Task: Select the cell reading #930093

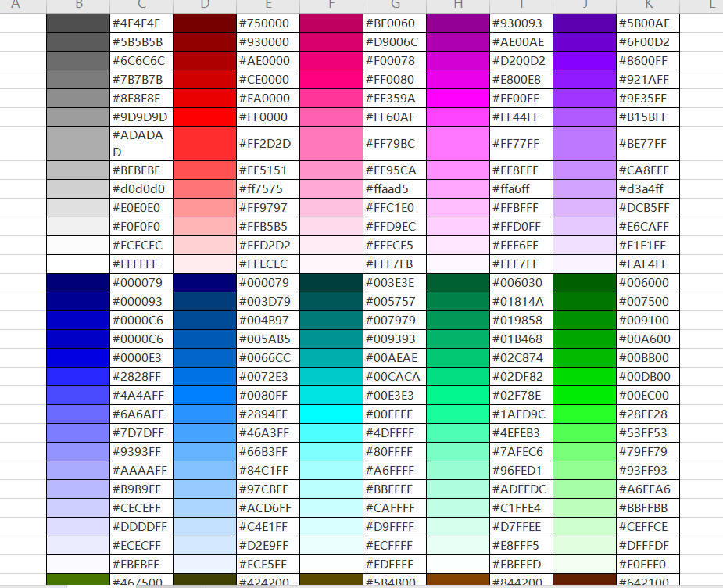Action: pos(521,23)
